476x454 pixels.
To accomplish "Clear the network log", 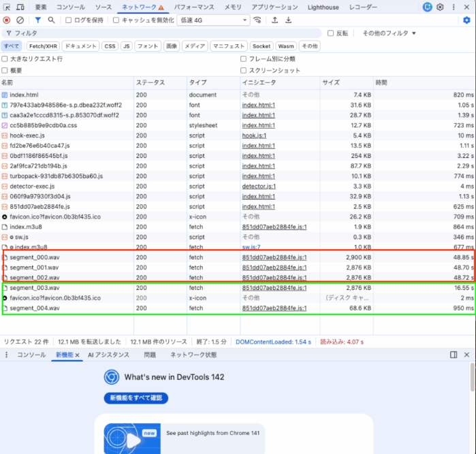I will [x=20, y=20].
